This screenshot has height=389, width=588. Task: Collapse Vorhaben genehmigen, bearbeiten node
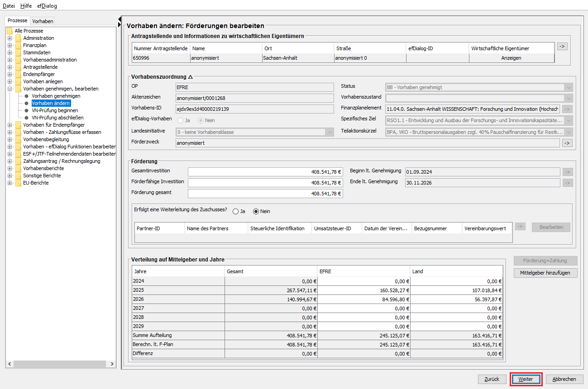click(x=10, y=89)
